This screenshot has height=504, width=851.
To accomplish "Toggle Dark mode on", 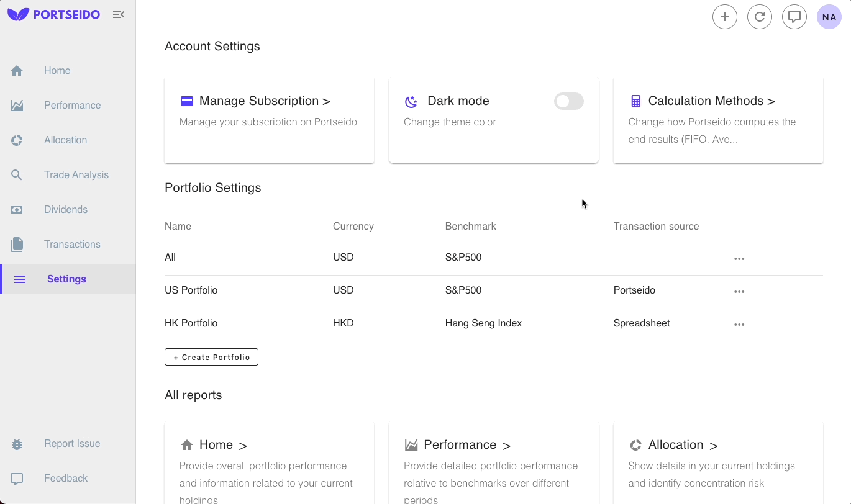I will (x=568, y=101).
